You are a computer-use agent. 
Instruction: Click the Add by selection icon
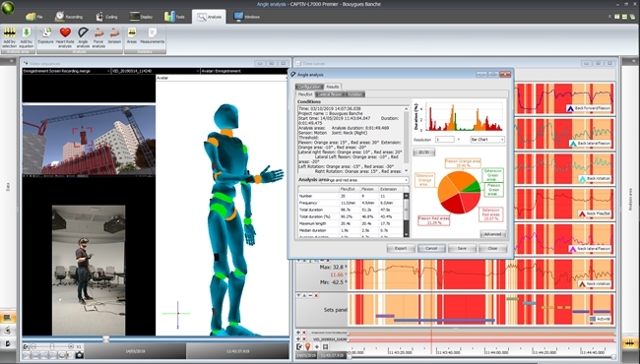pyautogui.click(x=10, y=38)
